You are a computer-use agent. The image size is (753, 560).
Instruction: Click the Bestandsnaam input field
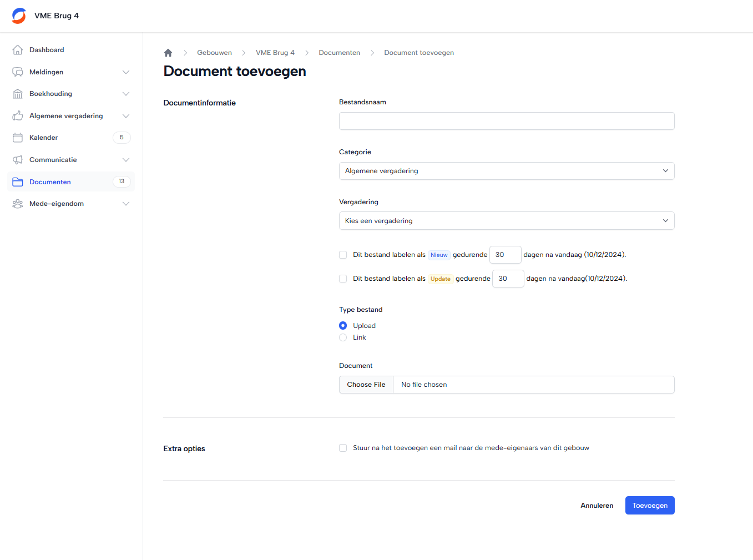pos(506,121)
